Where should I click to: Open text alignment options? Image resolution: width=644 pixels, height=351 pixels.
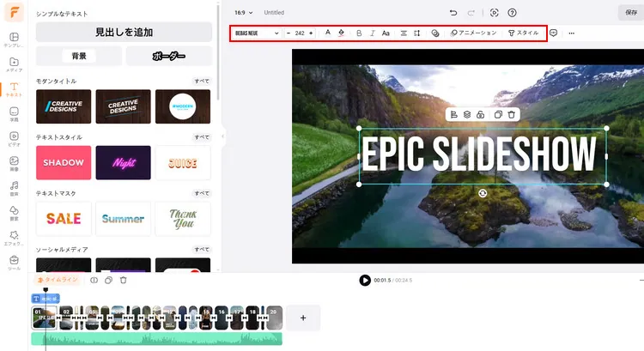(404, 33)
